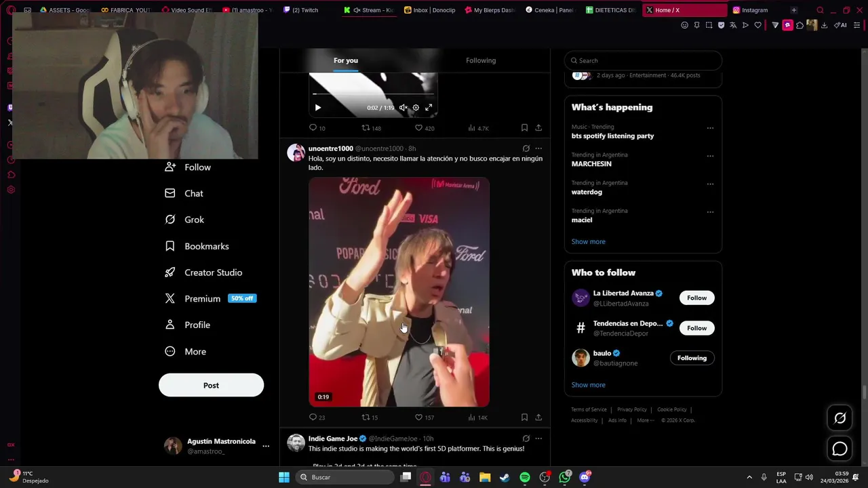The width and height of the screenshot is (868, 488).
Task: Open playback settings gear on the top video
Action: [416, 108]
